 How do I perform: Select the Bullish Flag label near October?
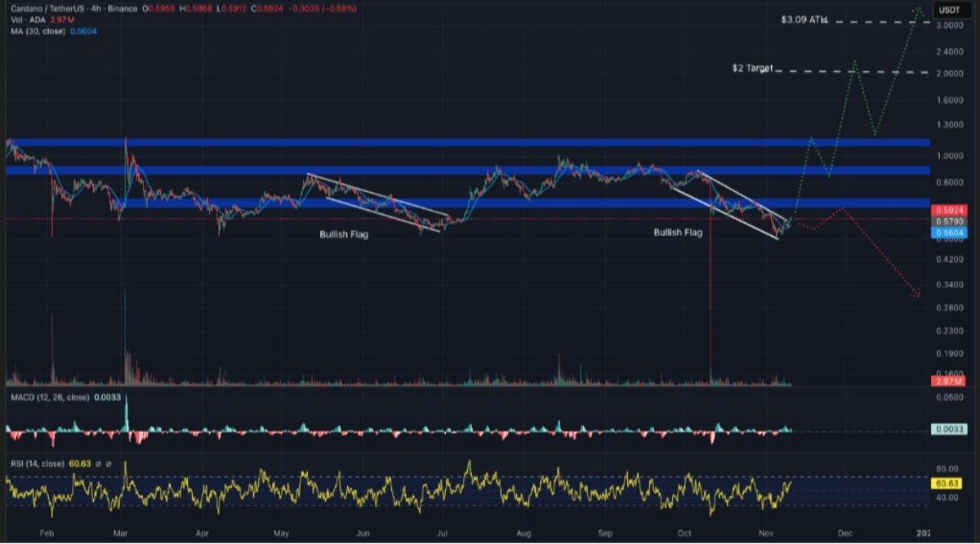tap(678, 233)
